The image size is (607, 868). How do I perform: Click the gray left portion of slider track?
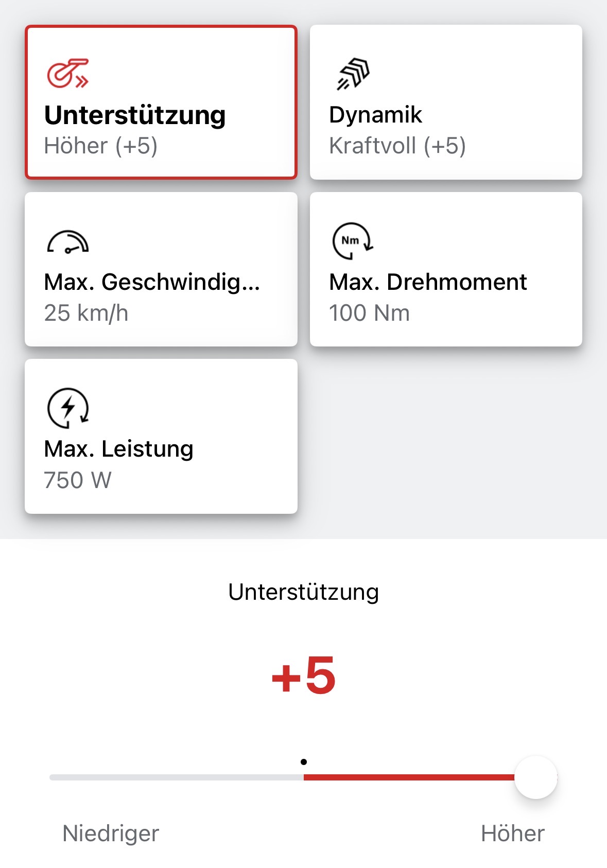pos(175,777)
